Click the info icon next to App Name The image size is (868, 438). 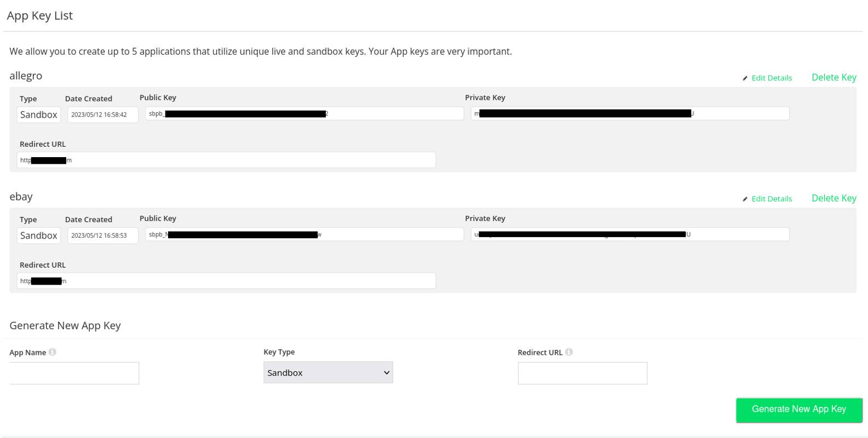pos(53,351)
